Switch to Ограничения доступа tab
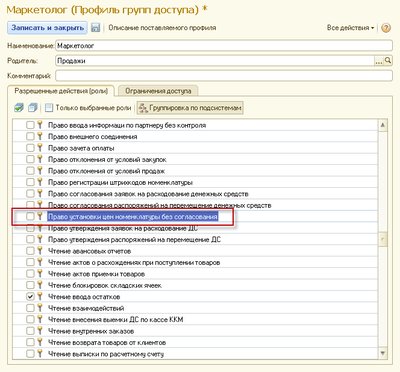 158,91
